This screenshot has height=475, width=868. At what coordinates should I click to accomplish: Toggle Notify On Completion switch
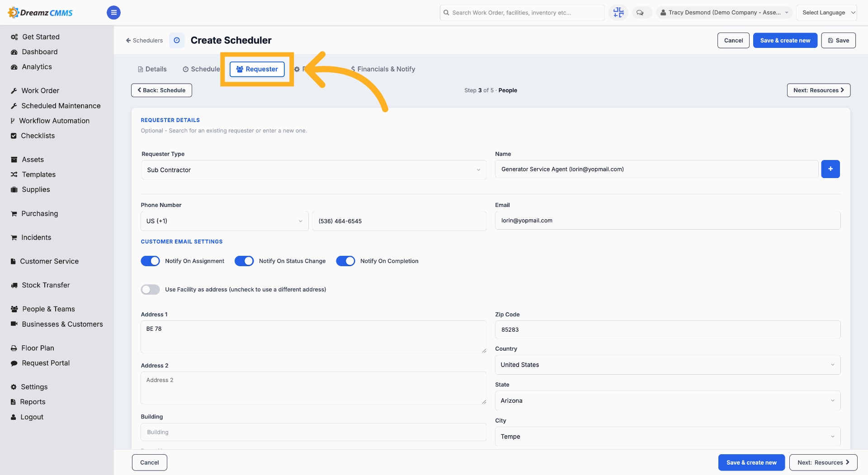point(345,261)
